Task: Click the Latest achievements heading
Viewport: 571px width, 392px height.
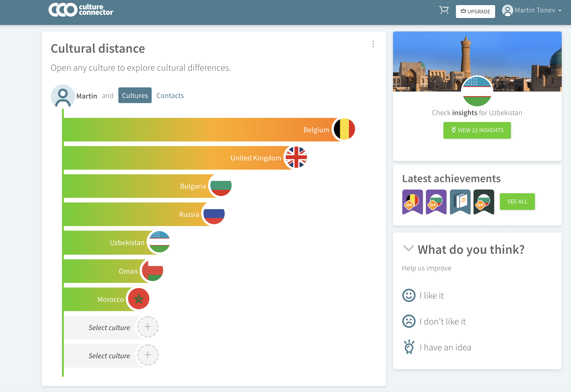Action: point(451,178)
